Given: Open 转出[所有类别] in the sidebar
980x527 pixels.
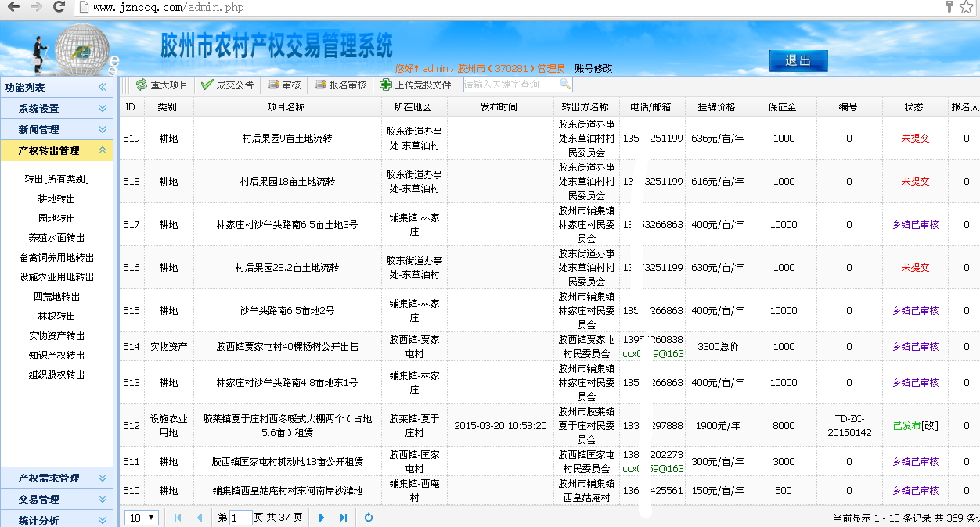Looking at the screenshot, I should click(x=57, y=179).
